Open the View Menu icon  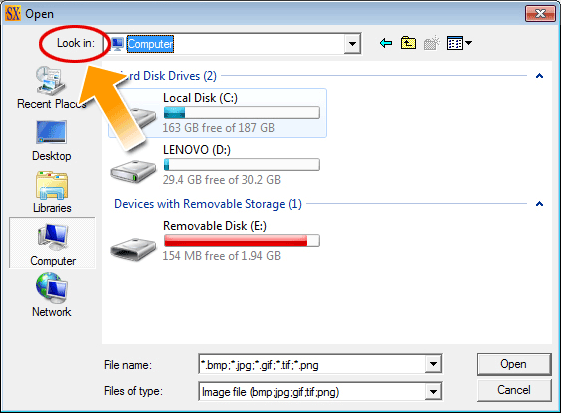(459, 43)
